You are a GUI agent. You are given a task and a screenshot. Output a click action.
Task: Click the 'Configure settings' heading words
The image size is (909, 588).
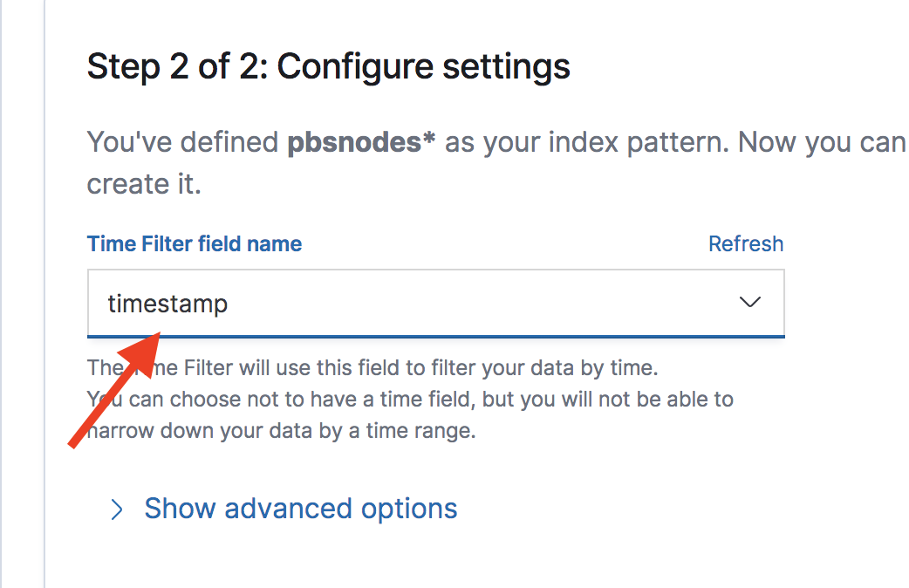click(424, 66)
